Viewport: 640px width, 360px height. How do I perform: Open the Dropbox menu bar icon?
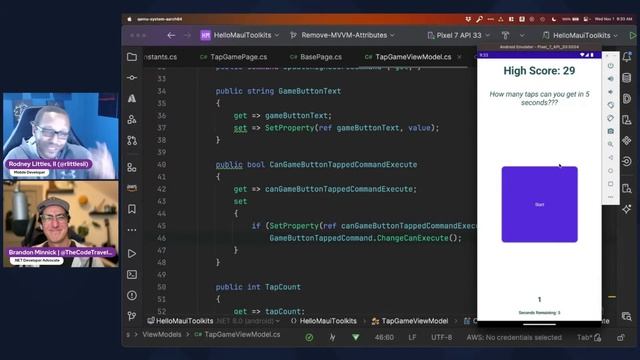468,19
